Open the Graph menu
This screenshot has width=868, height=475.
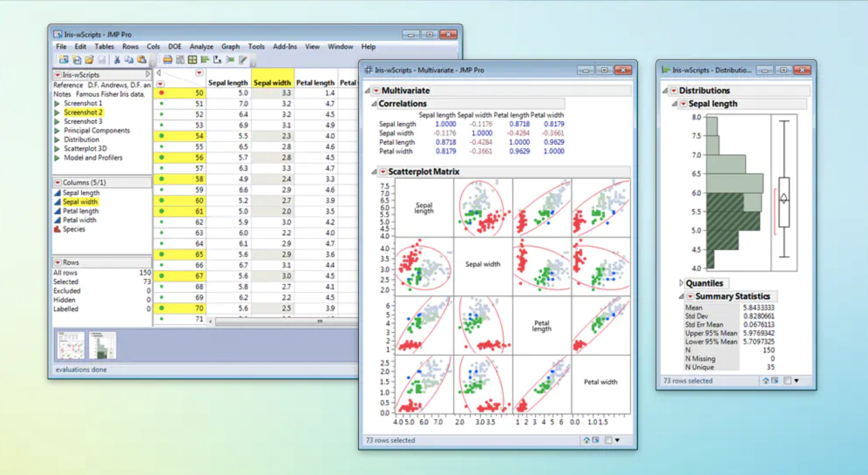230,47
